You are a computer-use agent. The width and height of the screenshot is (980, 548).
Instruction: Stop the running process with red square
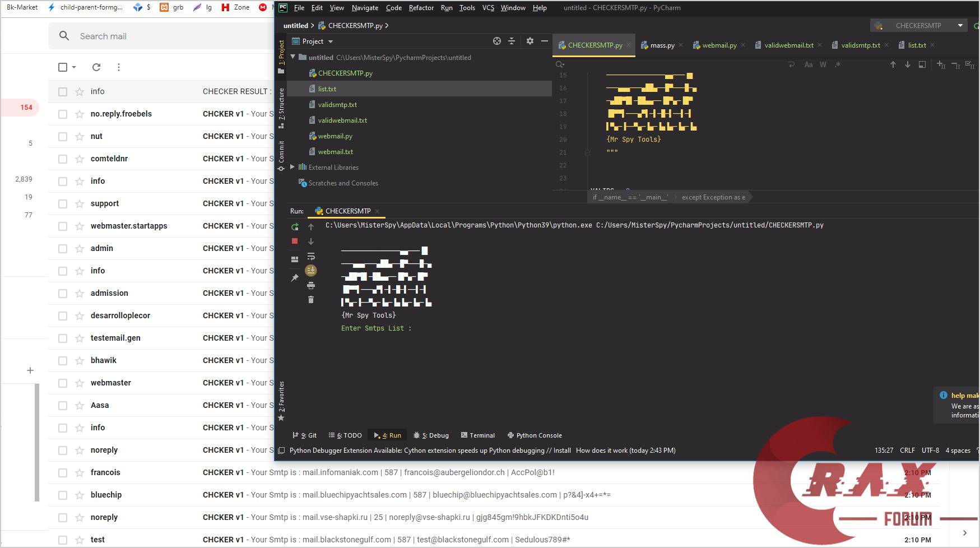coord(295,241)
